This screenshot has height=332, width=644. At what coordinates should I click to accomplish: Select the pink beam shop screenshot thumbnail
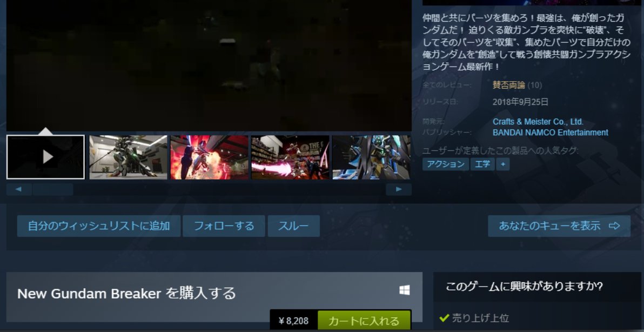click(x=290, y=157)
